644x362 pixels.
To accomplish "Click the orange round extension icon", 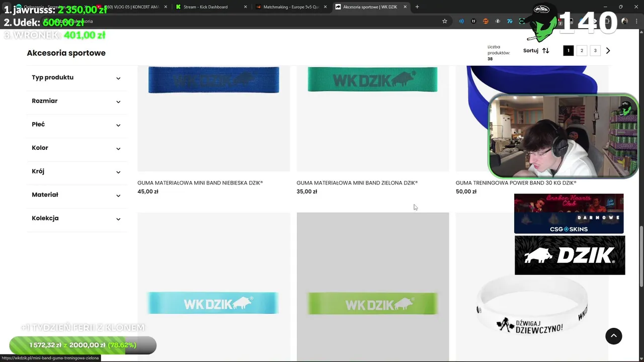I will pyautogui.click(x=486, y=21).
